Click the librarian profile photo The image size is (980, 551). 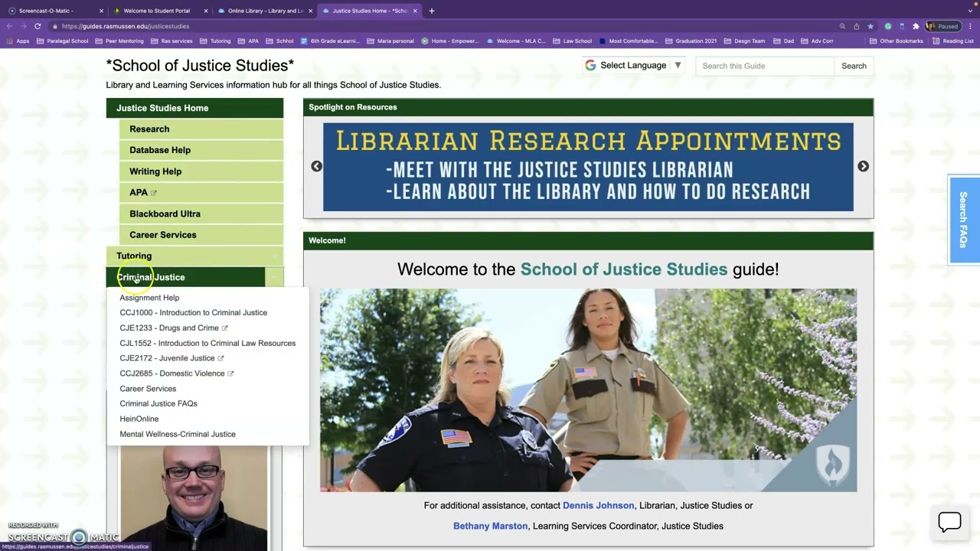point(194,498)
